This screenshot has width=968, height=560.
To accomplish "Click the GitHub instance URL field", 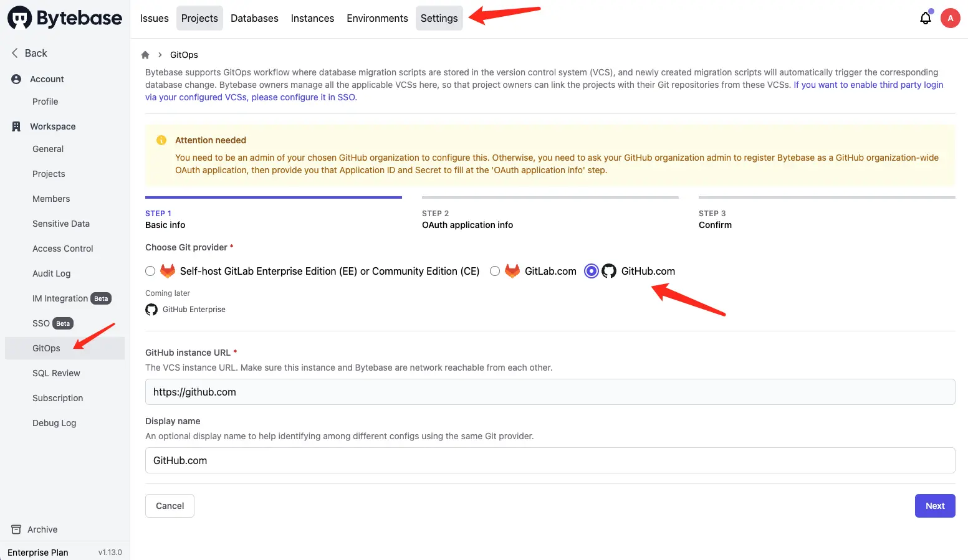I will [550, 392].
